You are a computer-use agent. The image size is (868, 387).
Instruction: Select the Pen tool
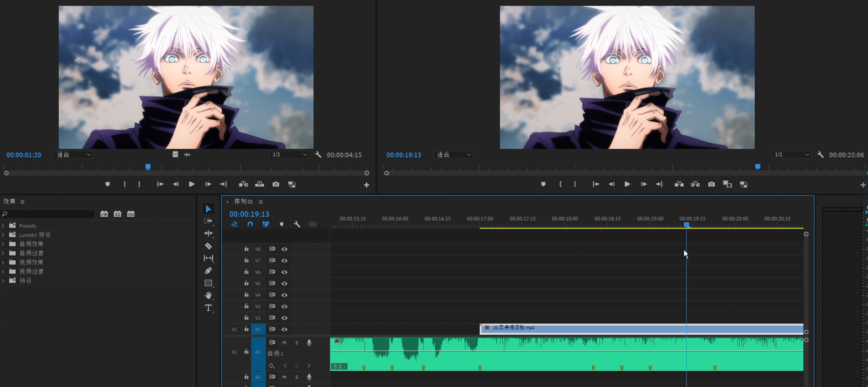(208, 271)
